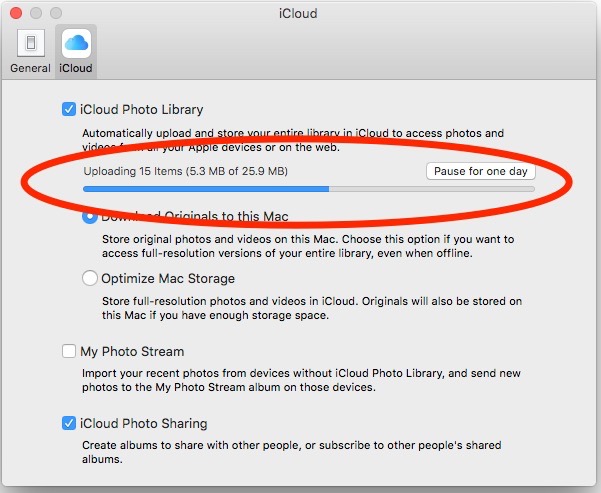Screen dimensions: 601x493
Task: Switch to the General tab label
Action: [30, 68]
